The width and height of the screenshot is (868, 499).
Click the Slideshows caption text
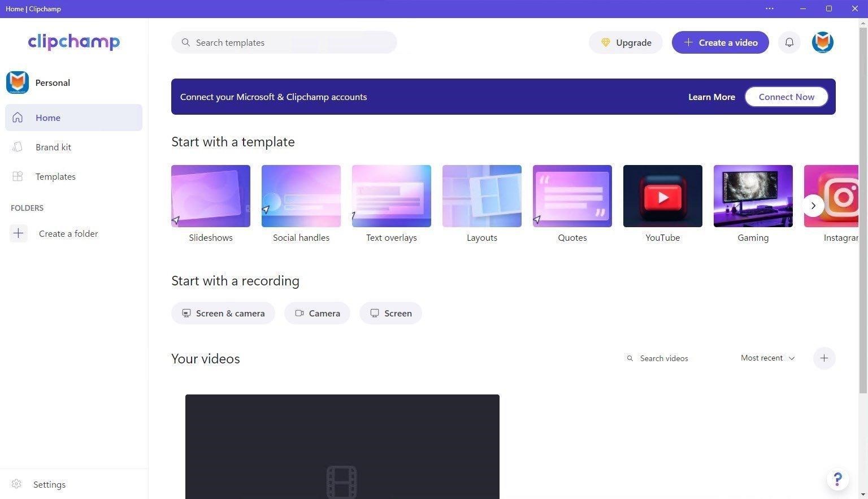pos(211,238)
